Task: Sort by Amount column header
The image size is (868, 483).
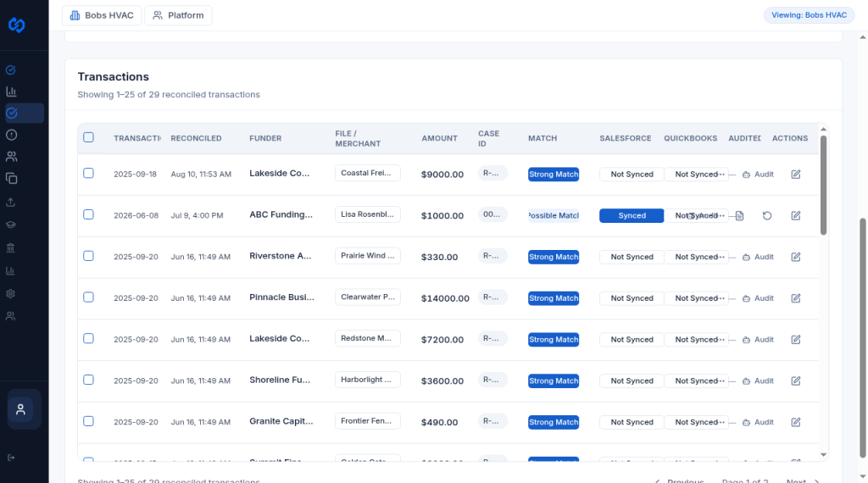Action: click(x=440, y=138)
